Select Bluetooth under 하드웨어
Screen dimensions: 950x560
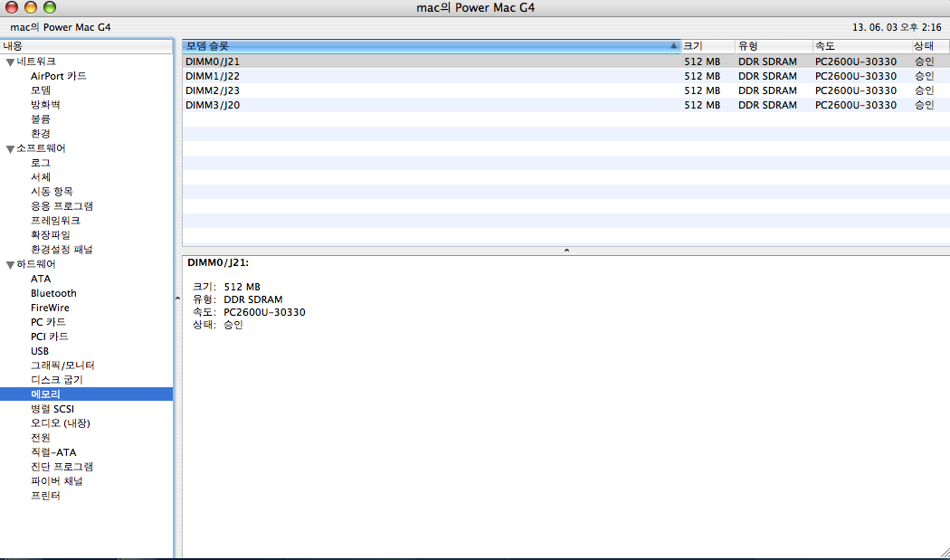click(x=53, y=293)
